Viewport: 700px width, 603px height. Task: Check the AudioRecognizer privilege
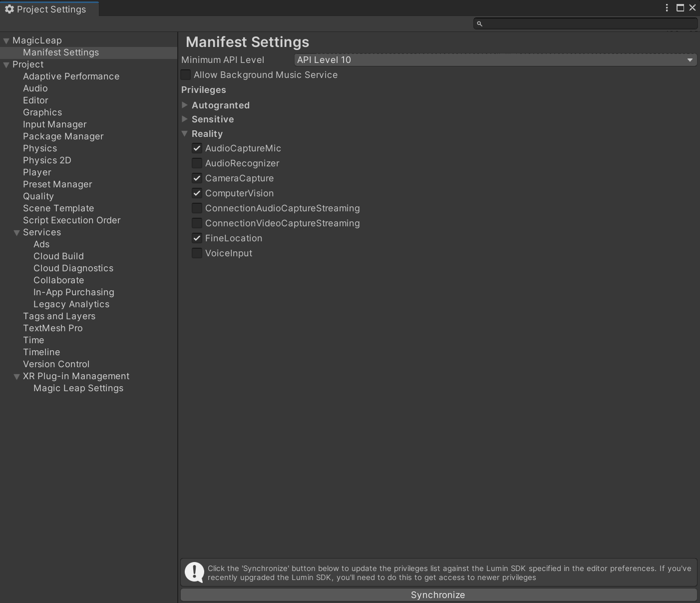[197, 163]
